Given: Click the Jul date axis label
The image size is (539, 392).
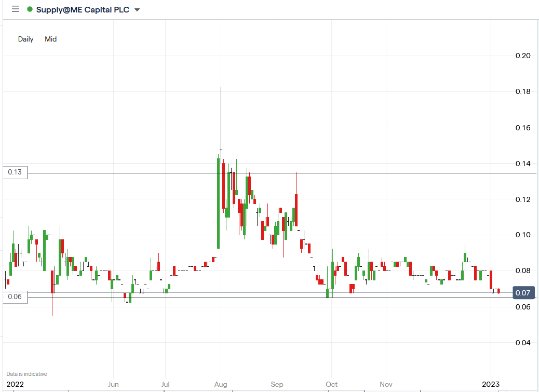Looking at the screenshot, I should [165, 384].
